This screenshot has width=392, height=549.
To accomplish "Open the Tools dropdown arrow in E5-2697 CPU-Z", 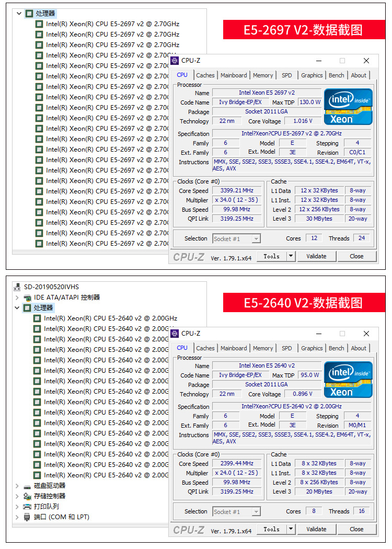I will click(291, 256).
